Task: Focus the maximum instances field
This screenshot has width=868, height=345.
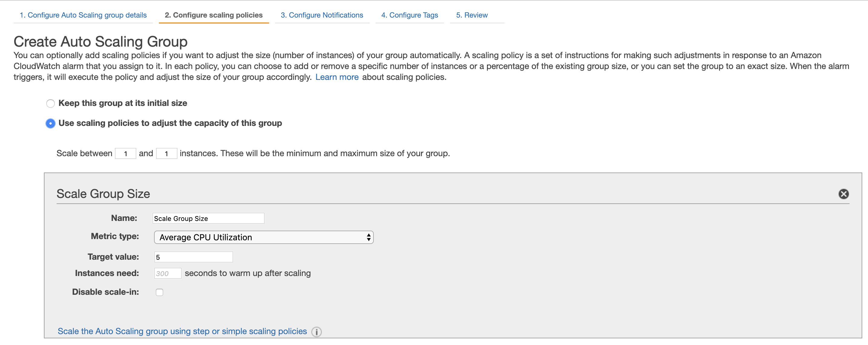Action: pos(166,154)
